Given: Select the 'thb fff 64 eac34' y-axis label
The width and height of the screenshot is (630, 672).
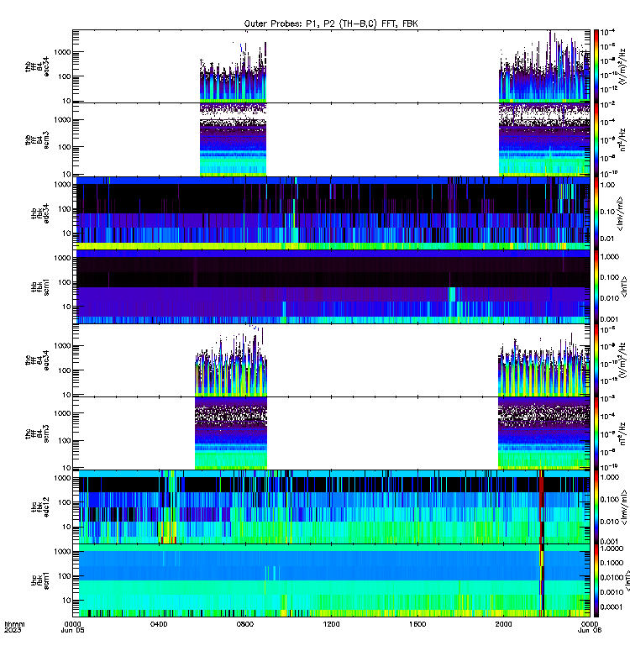Looking at the screenshot, I should coord(37,66).
